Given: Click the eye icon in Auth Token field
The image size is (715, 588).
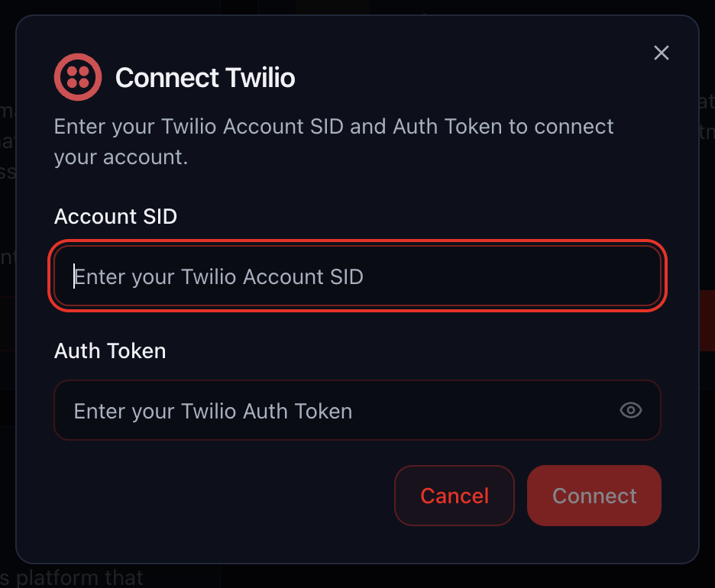Looking at the screenshot, I should (630, 411).
